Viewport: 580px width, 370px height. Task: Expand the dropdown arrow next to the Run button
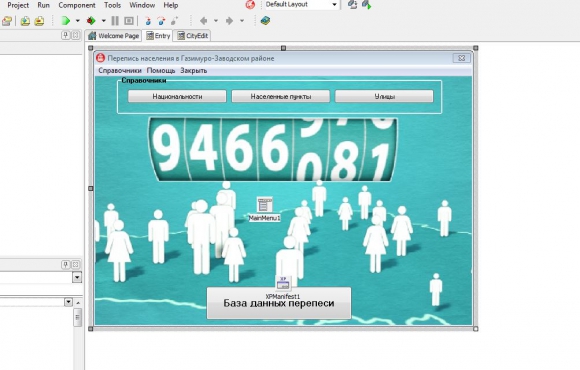coord(78,21)
